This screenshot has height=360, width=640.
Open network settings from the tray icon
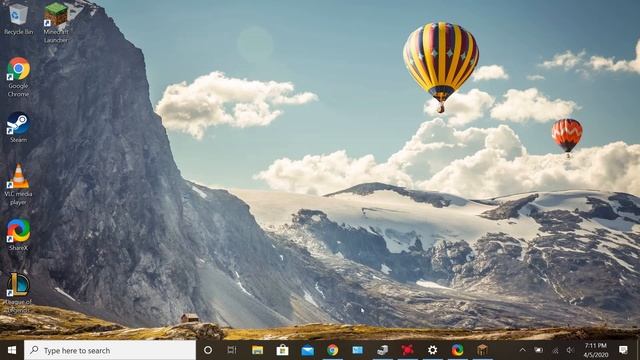click(555, 350)
